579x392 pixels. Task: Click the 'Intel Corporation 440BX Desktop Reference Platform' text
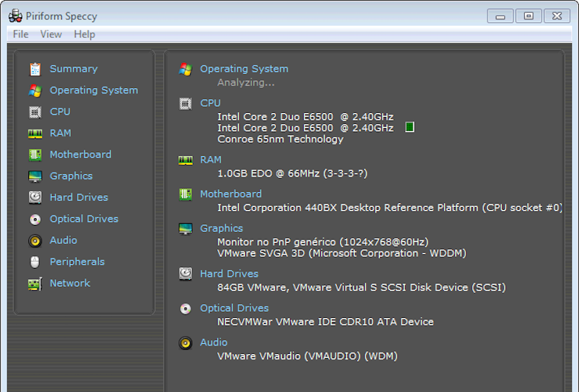coord(347,208)
